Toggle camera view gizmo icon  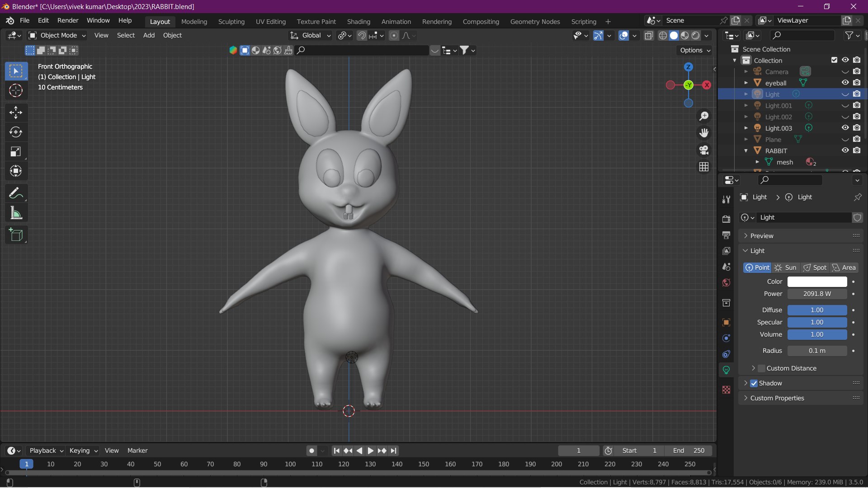point(704,150)
